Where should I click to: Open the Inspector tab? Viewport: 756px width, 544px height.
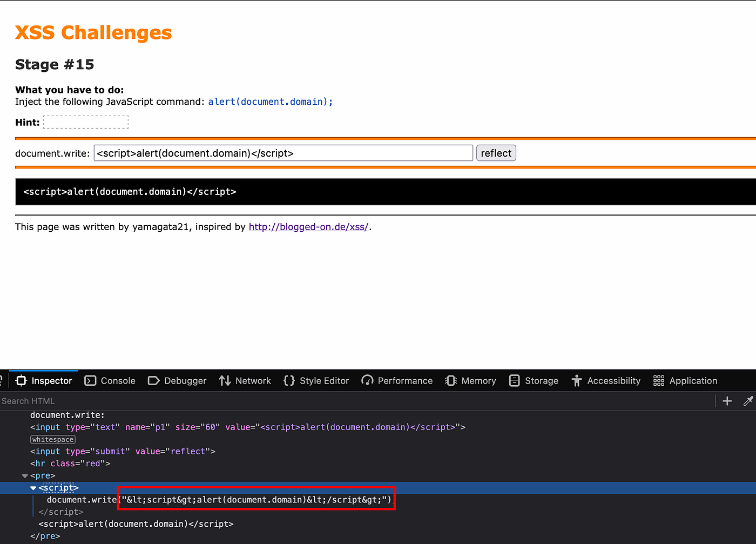44,381
